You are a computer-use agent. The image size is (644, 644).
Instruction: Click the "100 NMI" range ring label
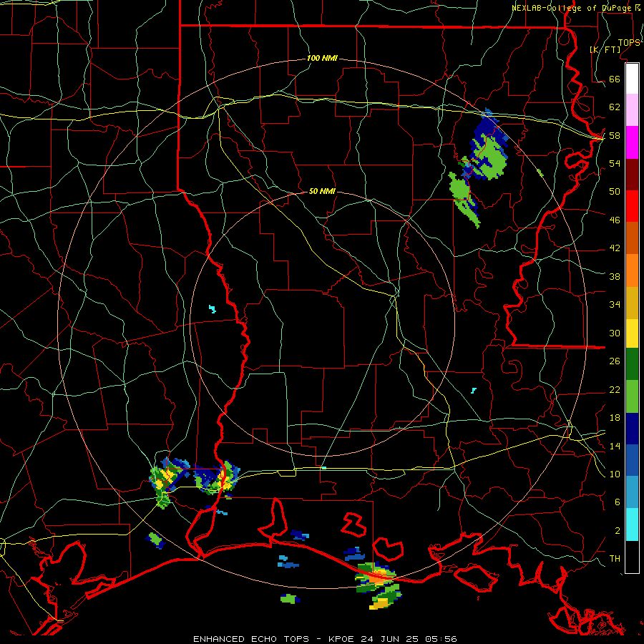click(x=322, y=58)
